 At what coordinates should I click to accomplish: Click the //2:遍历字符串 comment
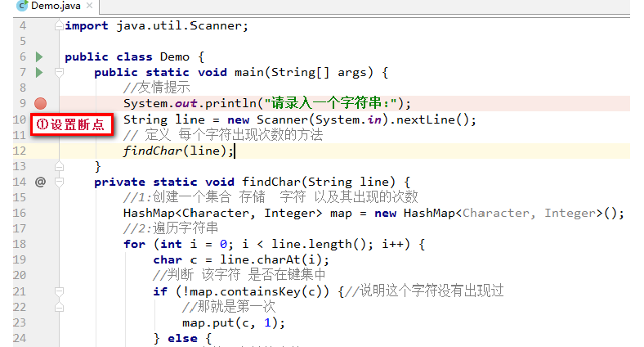pyautogui.click(x=171, y=228)
